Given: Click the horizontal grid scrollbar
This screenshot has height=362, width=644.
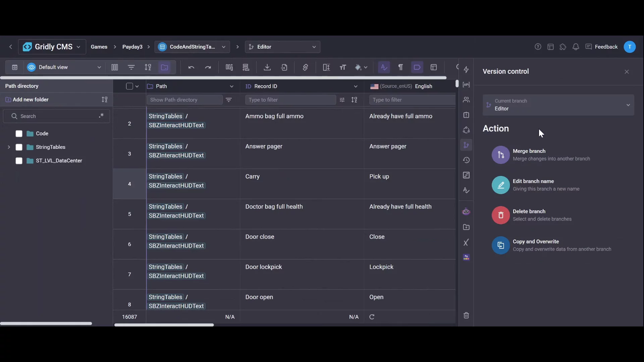Looking at the screenshot, I should point(164,325).
